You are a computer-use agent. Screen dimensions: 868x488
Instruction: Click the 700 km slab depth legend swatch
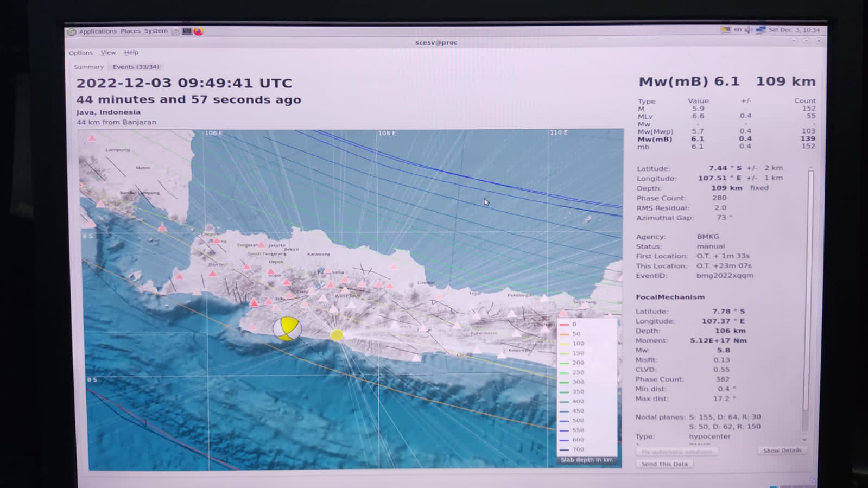pos(565,449)
